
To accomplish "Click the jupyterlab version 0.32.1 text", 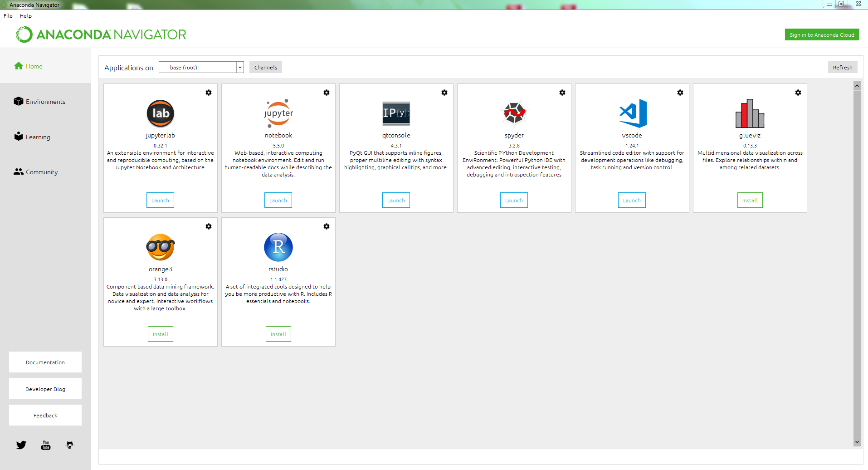I will (x=161, y=146).
